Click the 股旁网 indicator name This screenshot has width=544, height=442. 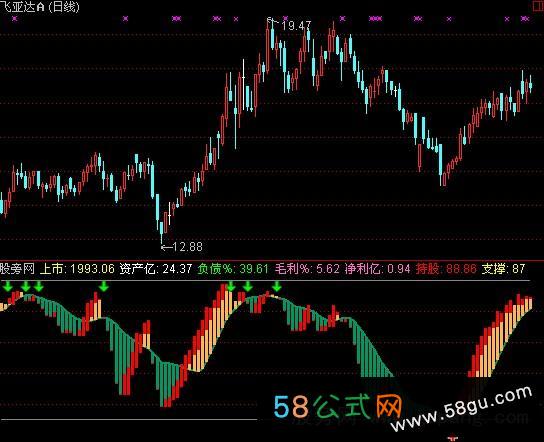pos(17,269)
